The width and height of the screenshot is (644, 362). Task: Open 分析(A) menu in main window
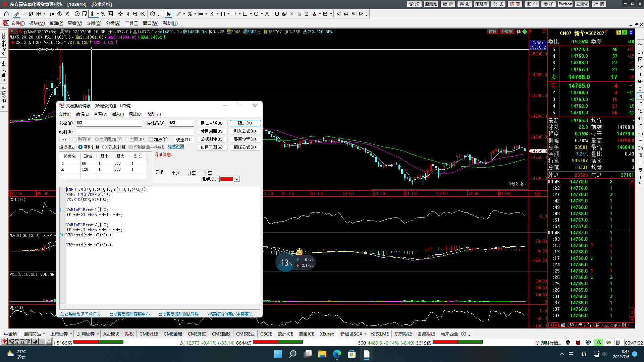click(x=113, y=23)
